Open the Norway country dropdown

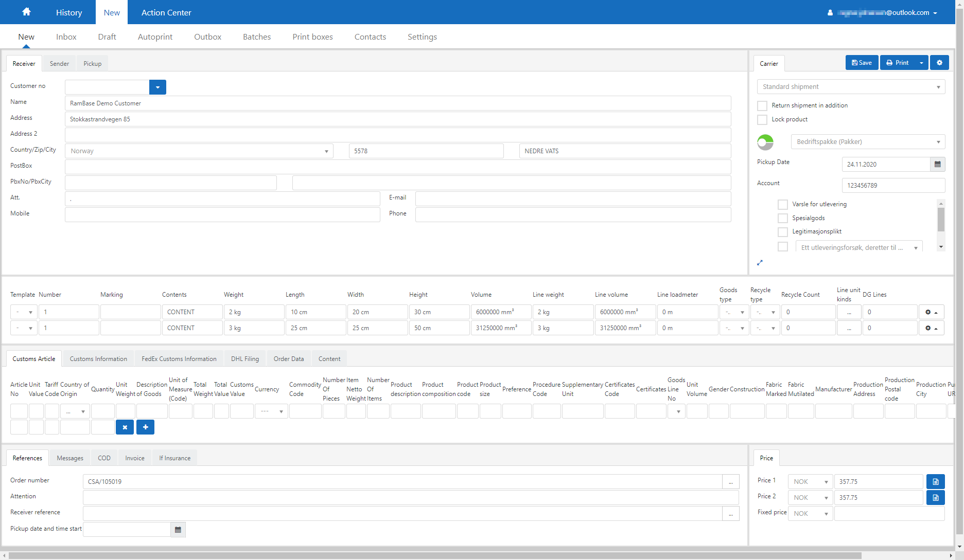[199, 151]
